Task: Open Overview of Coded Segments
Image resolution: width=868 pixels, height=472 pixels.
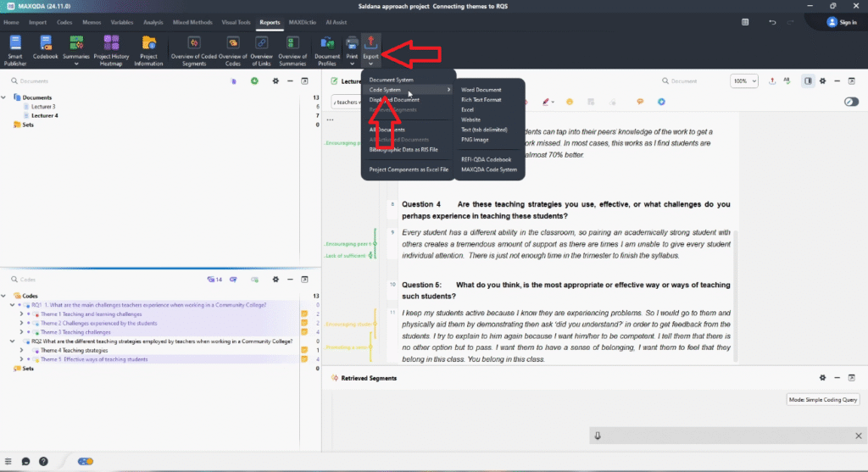Action: 193,44
